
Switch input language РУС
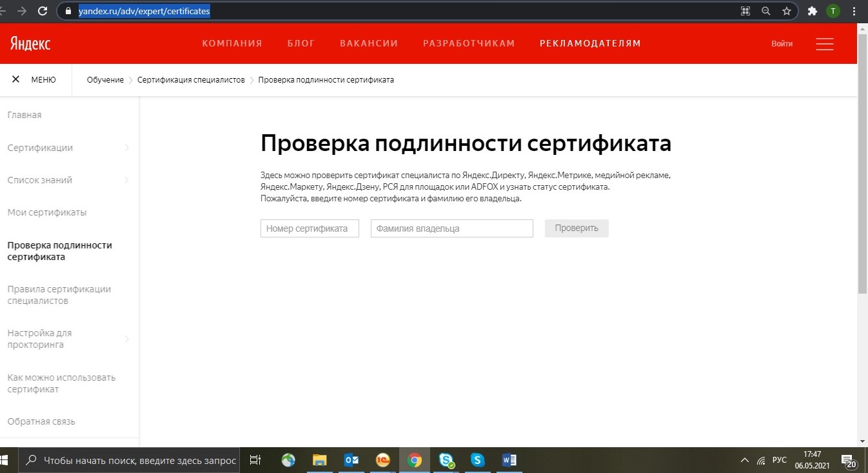780,460
